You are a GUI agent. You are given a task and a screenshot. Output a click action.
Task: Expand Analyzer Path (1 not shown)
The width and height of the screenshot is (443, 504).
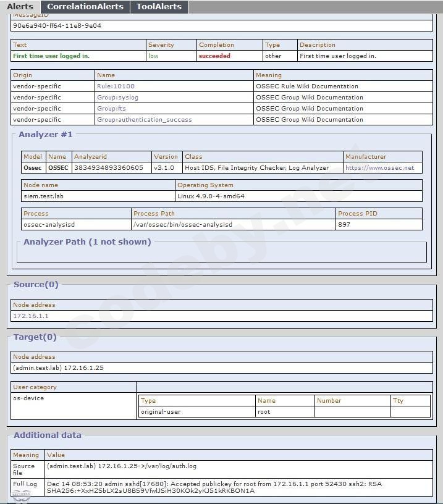click(86, 241)
